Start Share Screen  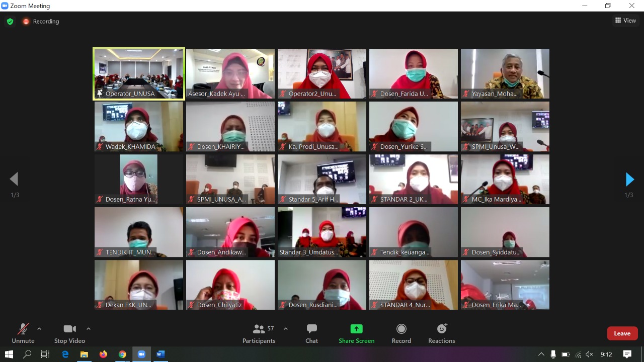356,334
